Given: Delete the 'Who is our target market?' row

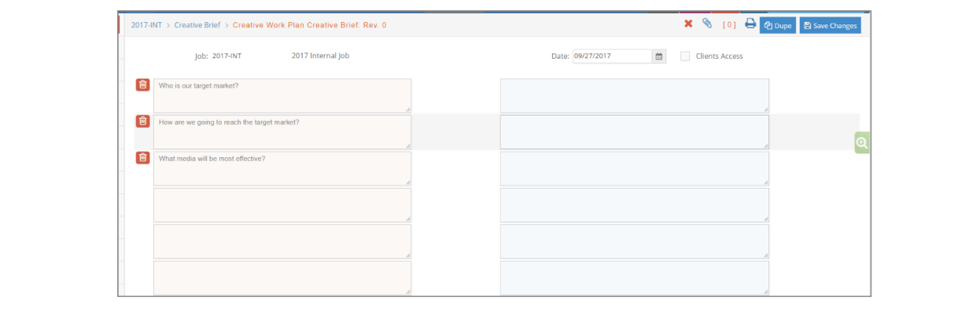Looking at the screenshot, I should [x=142, y=85].
